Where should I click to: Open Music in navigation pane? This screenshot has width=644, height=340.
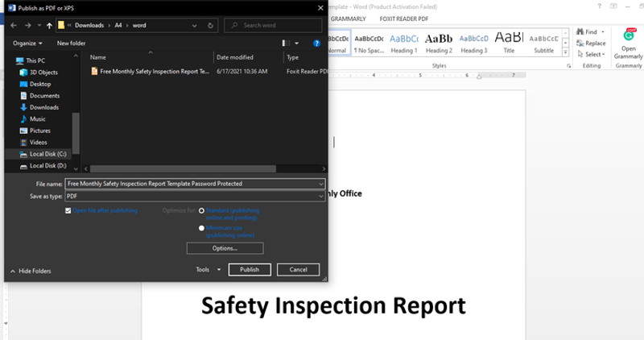click(33, 118)
